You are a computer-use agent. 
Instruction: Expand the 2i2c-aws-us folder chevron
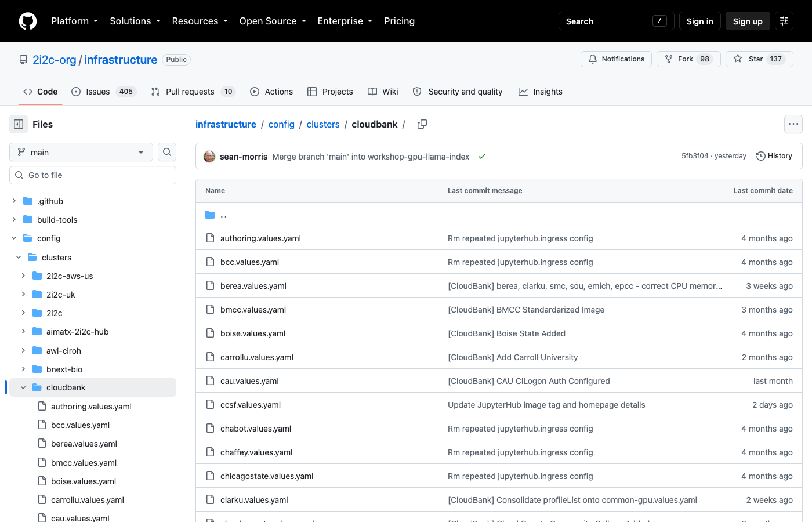[23, 275]
